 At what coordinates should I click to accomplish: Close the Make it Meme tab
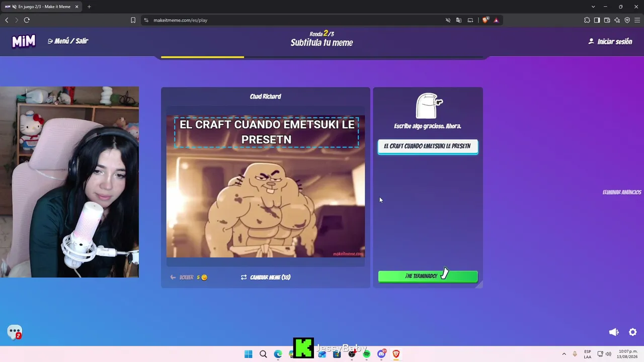pos(77,7)
